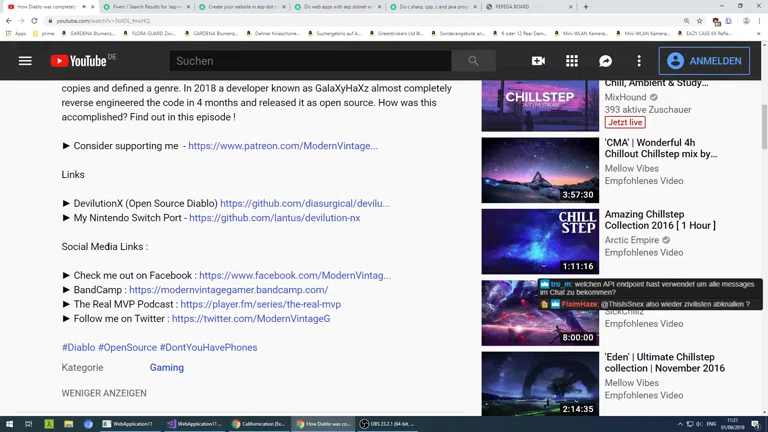Open the Windows notification center icon
The height and width of the screenshot is (432, 768).
point(755,424)
